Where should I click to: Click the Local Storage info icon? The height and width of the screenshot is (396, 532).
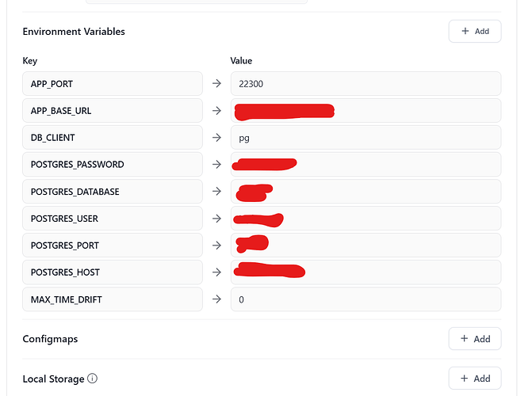click(x=92, y=379)
